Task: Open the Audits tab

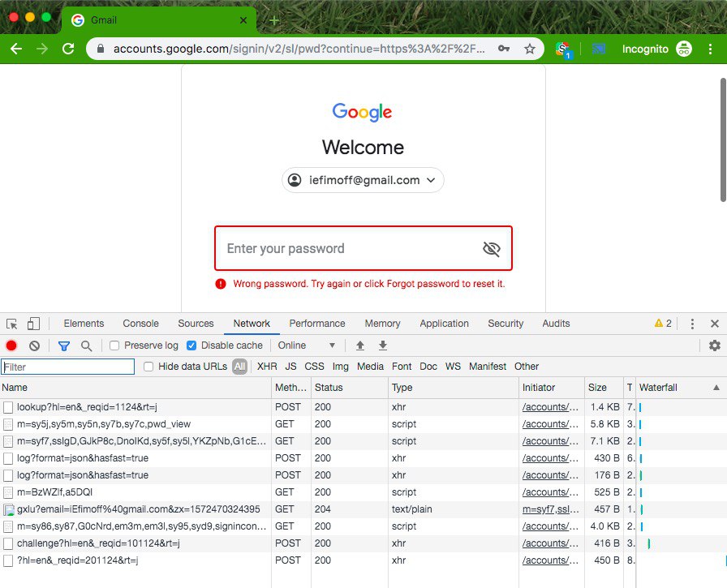Action: [x=556, y=324]
